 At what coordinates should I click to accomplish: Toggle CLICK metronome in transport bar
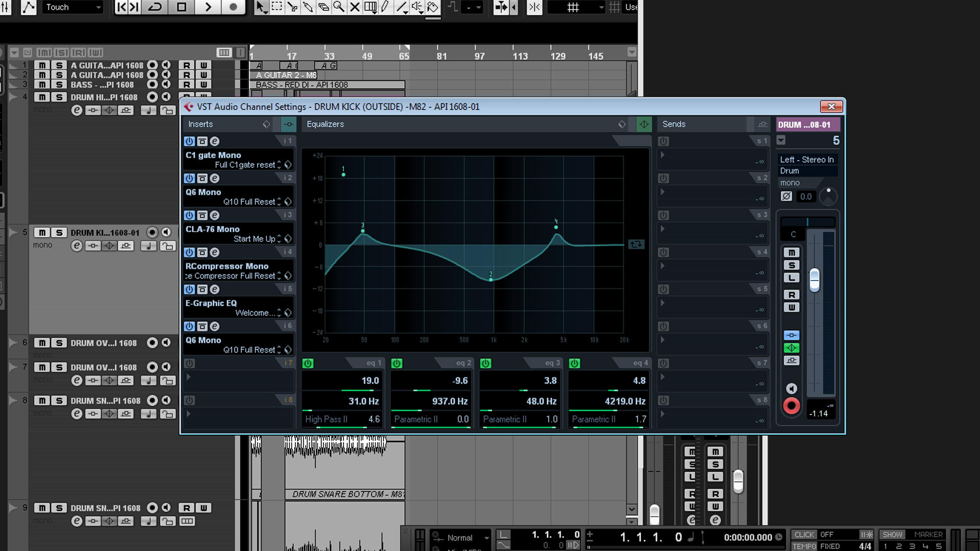pos(804,534)
